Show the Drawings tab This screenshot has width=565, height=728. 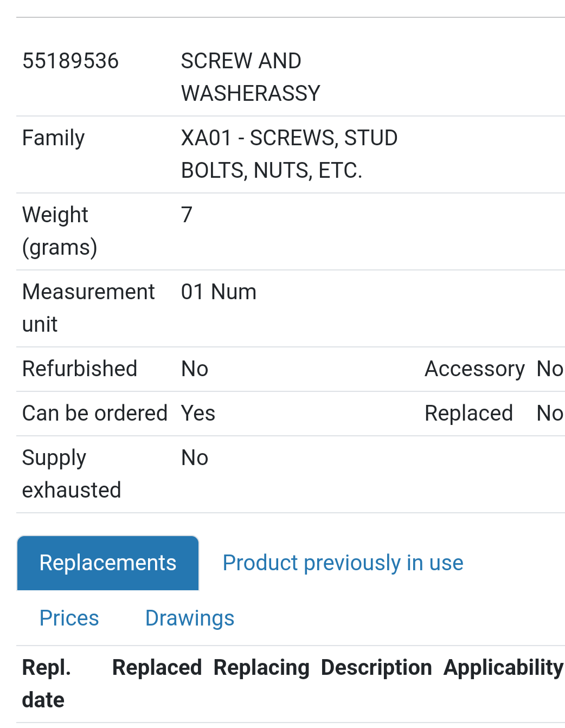(x=190, y=618)
